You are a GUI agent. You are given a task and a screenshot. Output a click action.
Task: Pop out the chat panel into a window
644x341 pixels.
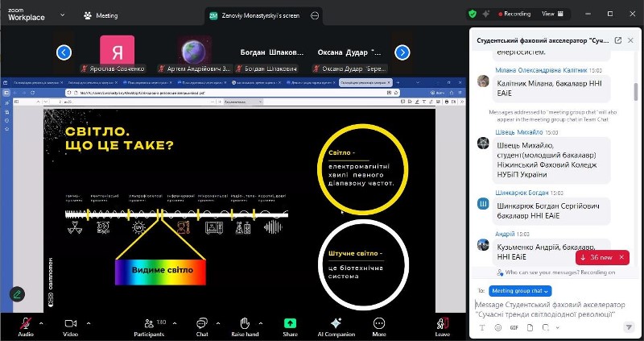[x=617, y=40]
